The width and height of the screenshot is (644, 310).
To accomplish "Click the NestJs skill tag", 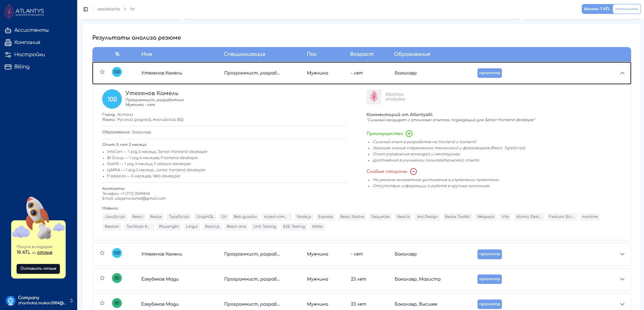I will click(x=403, y=217).
